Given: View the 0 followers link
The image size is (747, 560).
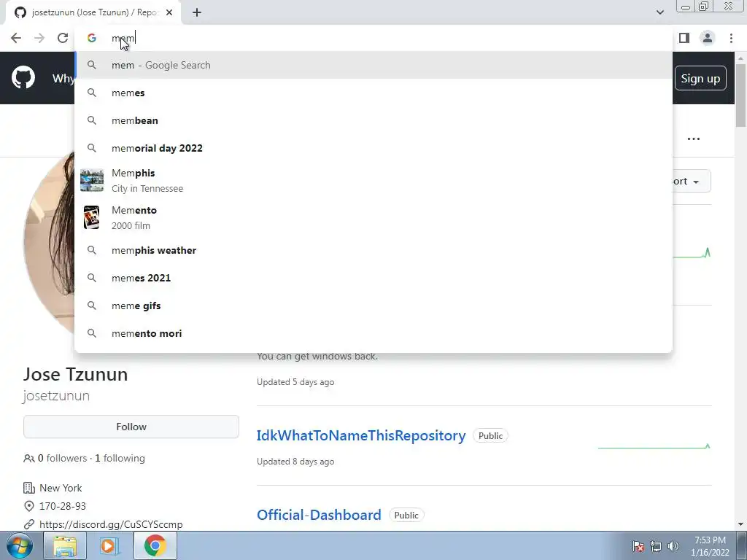Looking at the screenshot, I should tap(62, 458).
